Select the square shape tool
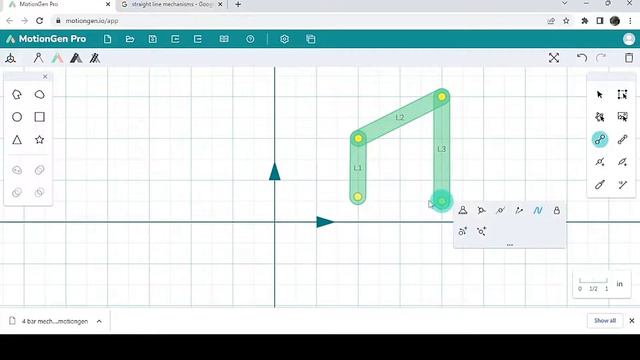This screenshot has height=360, width=640. [x=40, y=117]
